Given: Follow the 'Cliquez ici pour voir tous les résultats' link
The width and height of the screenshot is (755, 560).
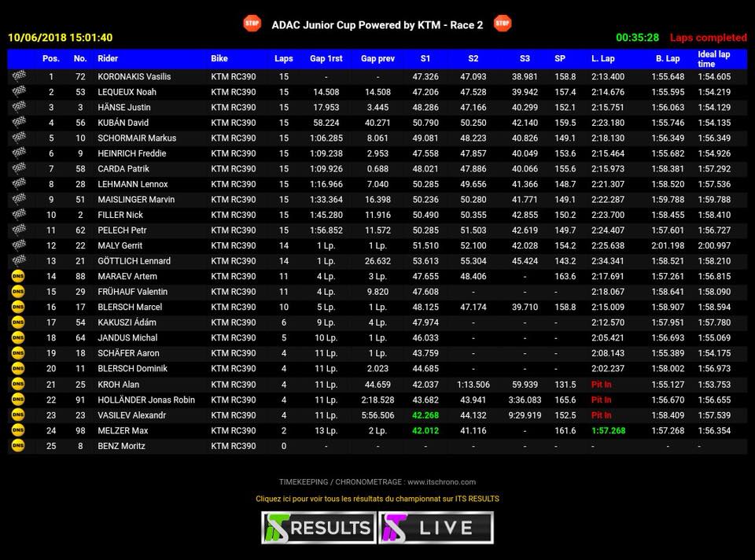Looking at the screenshot, I should pyautogui.click(x=377, y=499).
